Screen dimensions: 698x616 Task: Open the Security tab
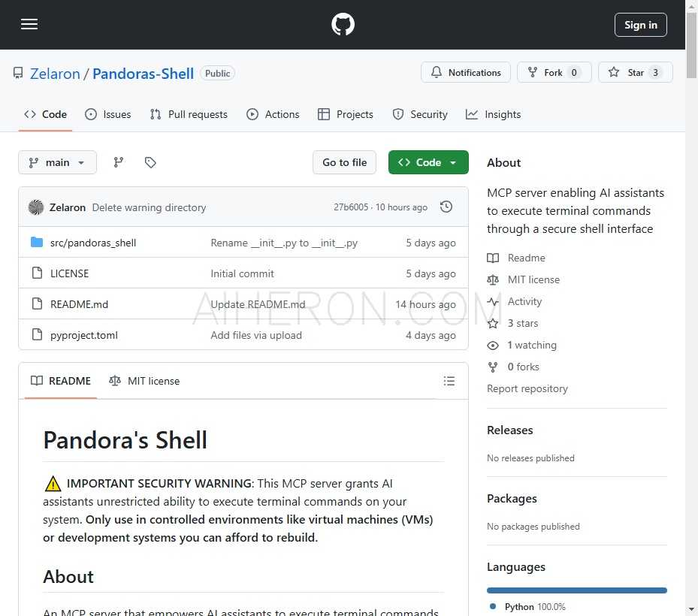coord(420,114)
